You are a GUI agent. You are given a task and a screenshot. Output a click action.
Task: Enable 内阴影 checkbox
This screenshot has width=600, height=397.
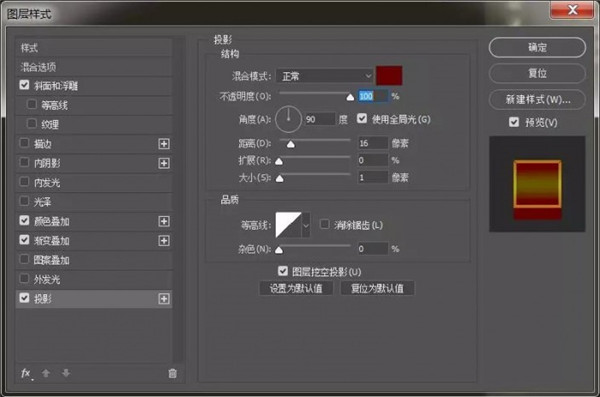(x=24, y=162)
